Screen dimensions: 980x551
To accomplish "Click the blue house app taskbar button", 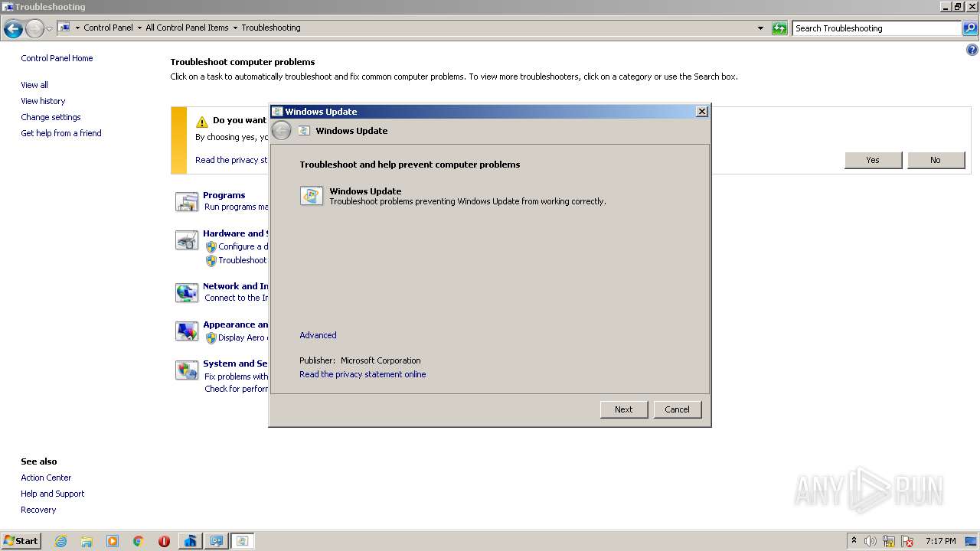I will 190,541.
